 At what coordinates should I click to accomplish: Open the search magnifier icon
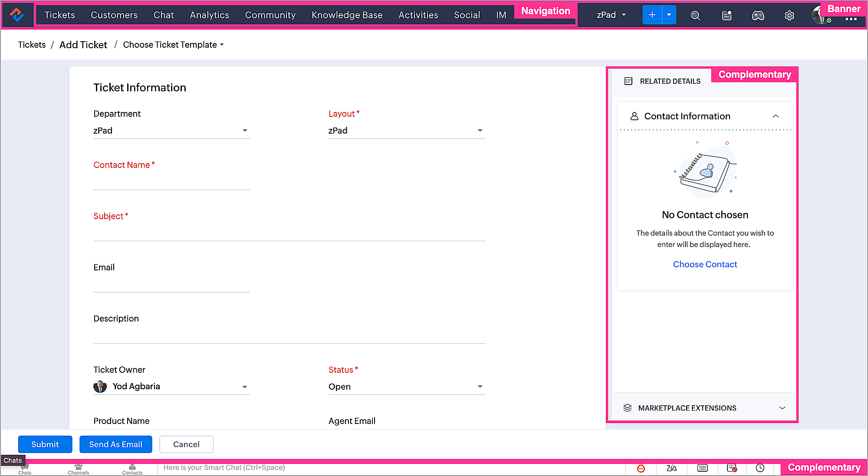[x=695, y=16]
